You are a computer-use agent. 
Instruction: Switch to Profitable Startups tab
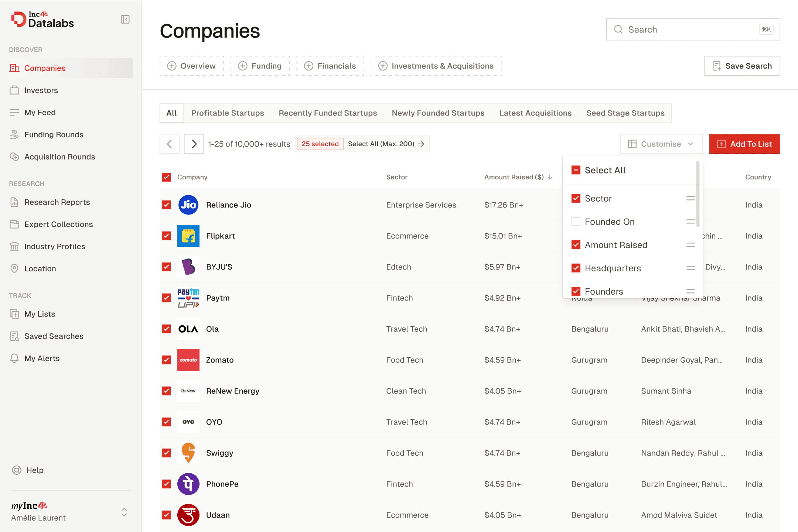point(228,113)
